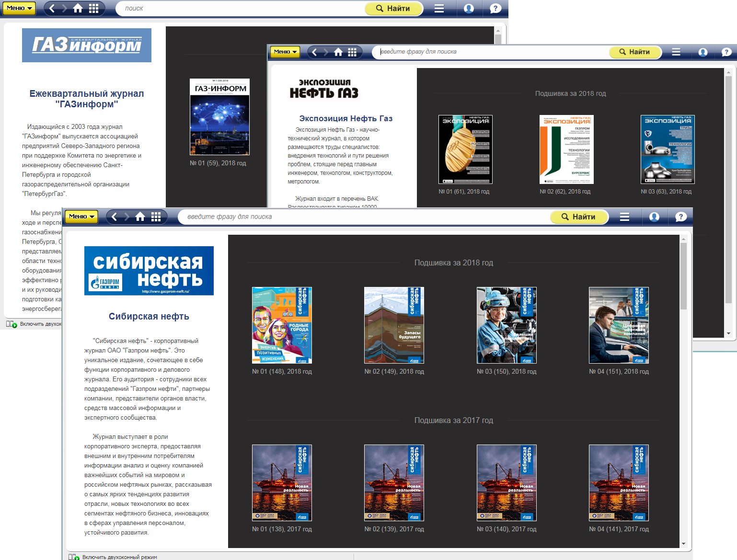Expand the Меню dropdown in Экспозиция Нефть Газ window

285,52
